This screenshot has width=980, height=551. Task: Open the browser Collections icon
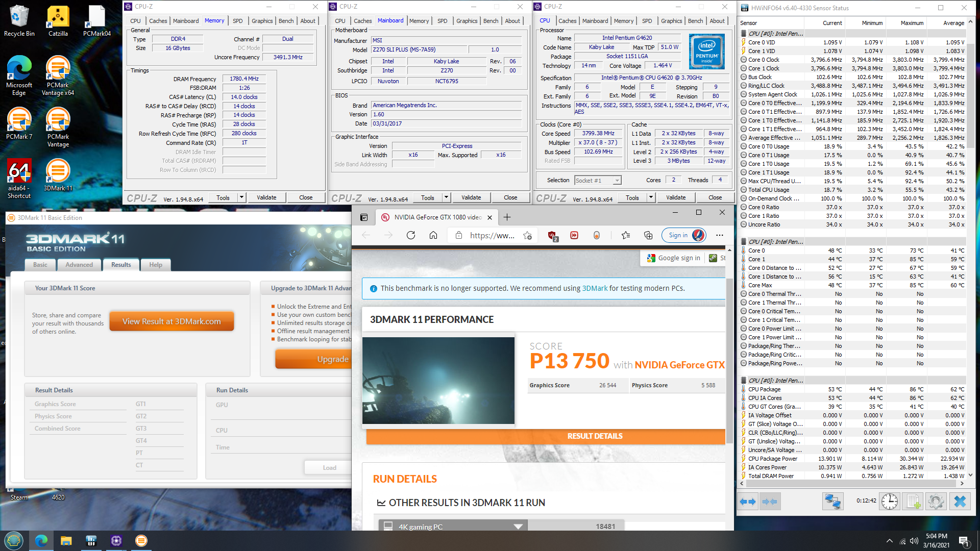point(648,235)
